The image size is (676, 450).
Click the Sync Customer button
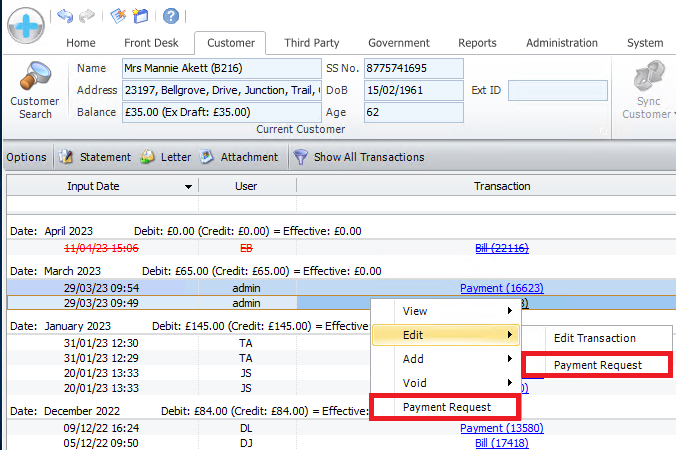pyautogui.click(x=646, y=90)
